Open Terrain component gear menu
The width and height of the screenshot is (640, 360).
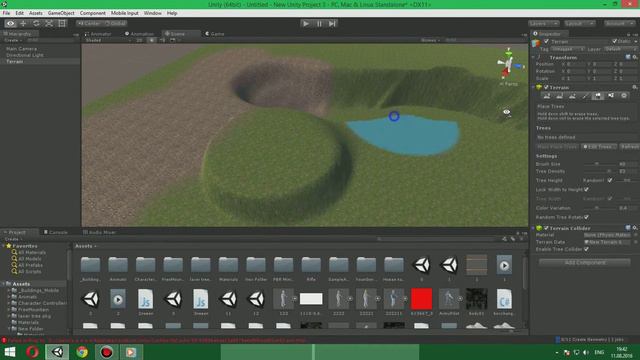pyautogui.click(x=635, y=87)
